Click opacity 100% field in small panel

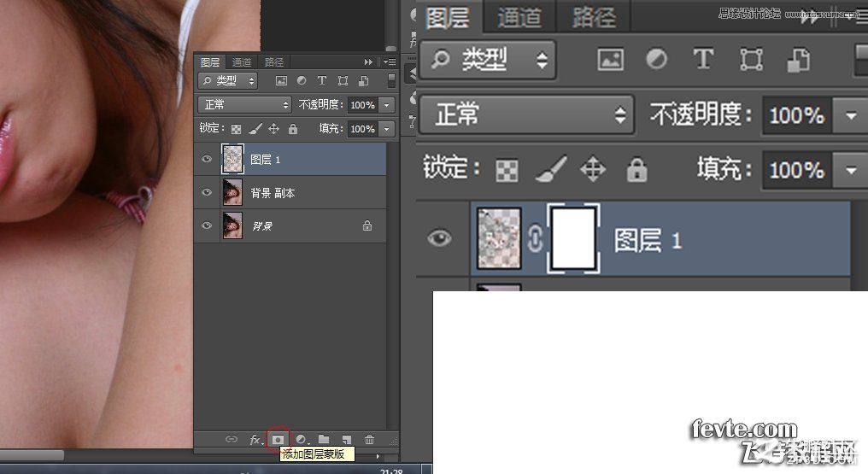[x=362, y=105]
